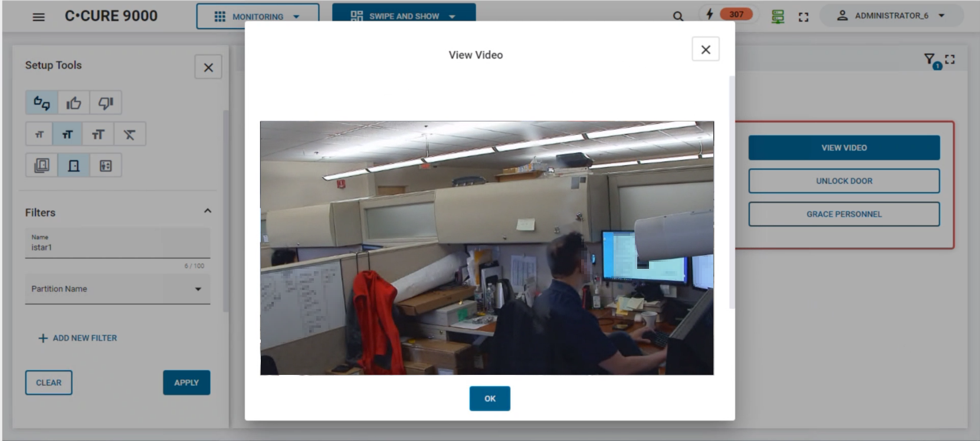Viewport: 980px width, 441px height.
Task: Click the green server status icon
Action: click(778, 17)
